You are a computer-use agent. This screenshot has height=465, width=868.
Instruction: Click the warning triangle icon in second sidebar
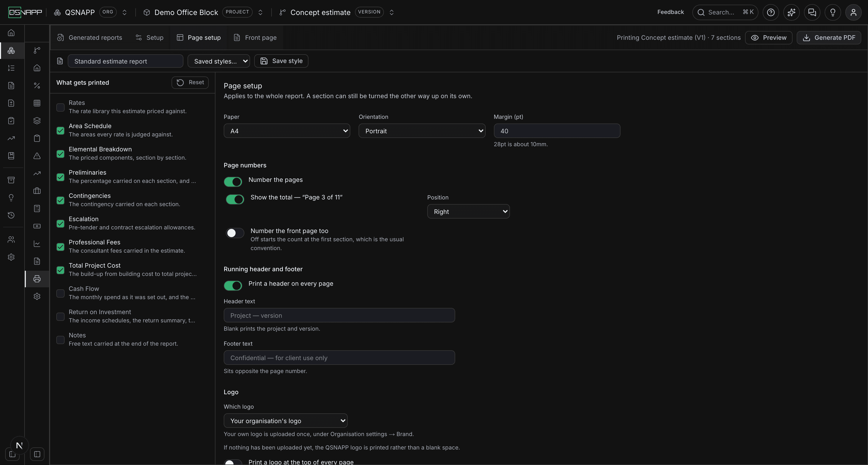point(37,156)
